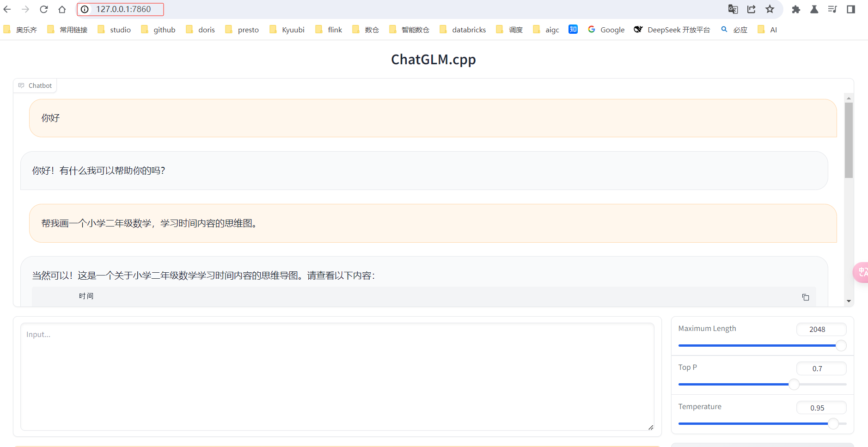The width and height of the screenshot is (868, 447).
Task: Click the browser back arrow
Action: pos(7,9)
